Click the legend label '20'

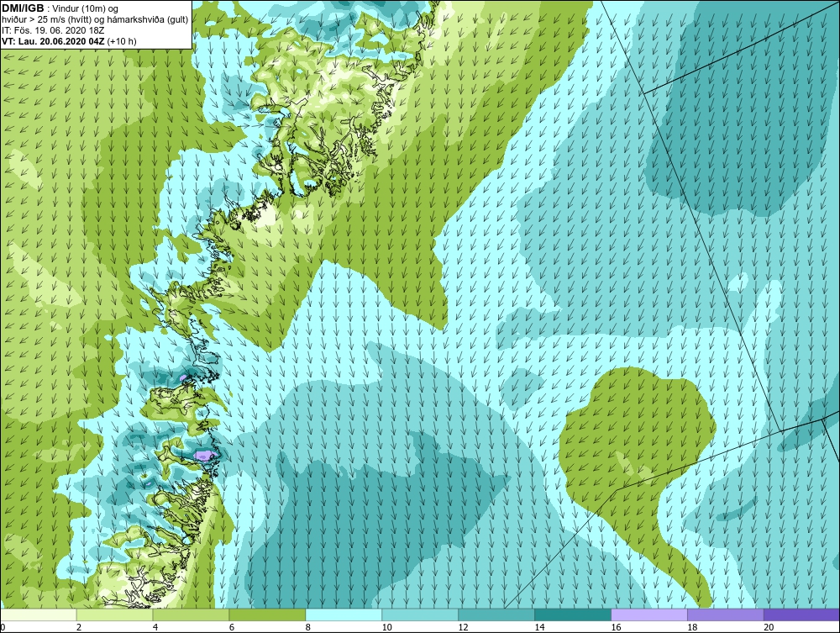click(x=769, y=627)
